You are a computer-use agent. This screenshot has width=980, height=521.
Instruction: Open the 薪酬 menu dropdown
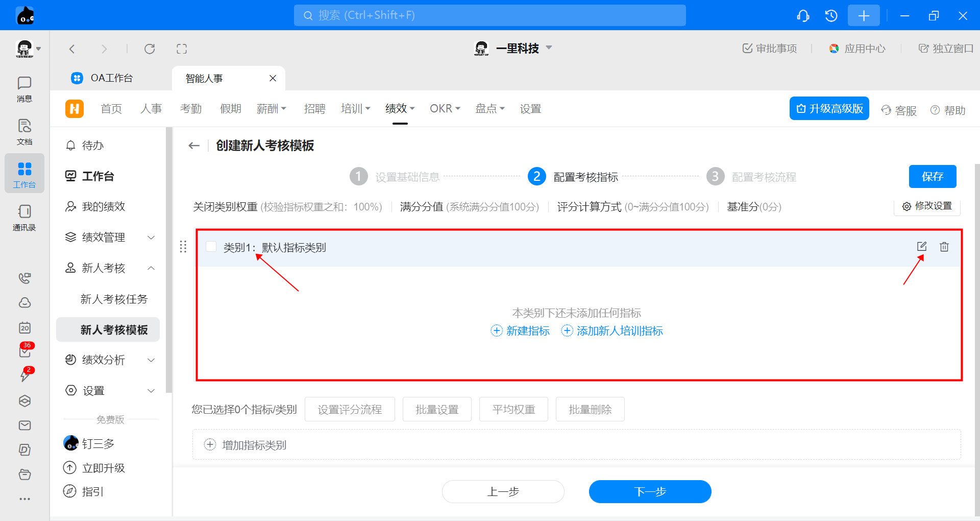click(271, 109)
